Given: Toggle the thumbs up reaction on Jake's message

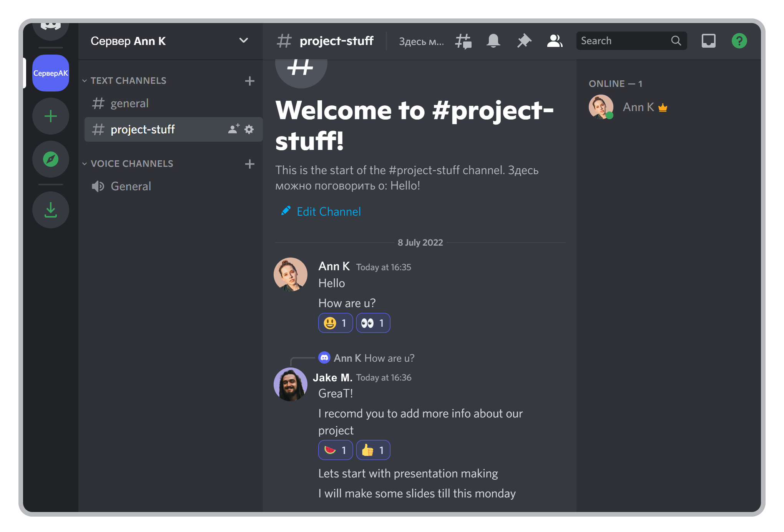Looking at the screenshot, I should click(372, 450).
